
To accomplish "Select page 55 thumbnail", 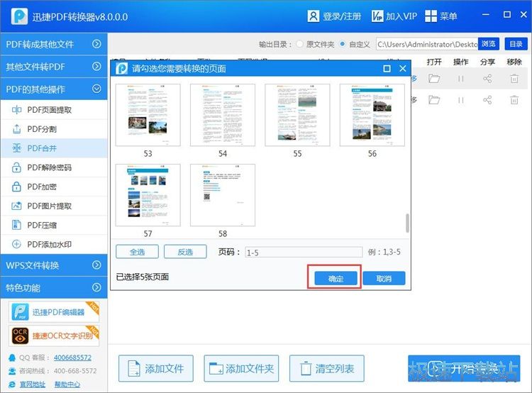I will (297, 115).
